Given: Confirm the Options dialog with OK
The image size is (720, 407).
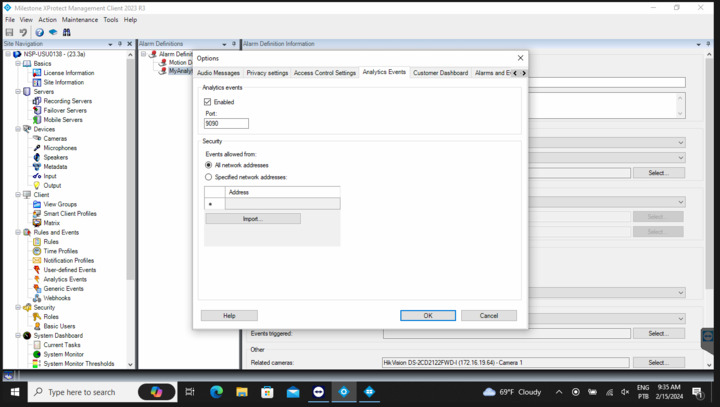Looking at the screenshot, I should tap(427, 315).
